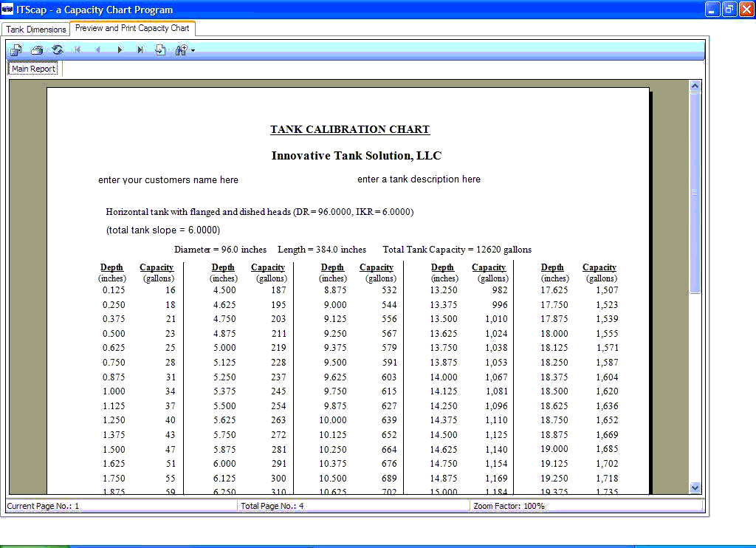This screenshot has height=548, width=756.
Task: Click the Go To Page icon
Action: 160,49
